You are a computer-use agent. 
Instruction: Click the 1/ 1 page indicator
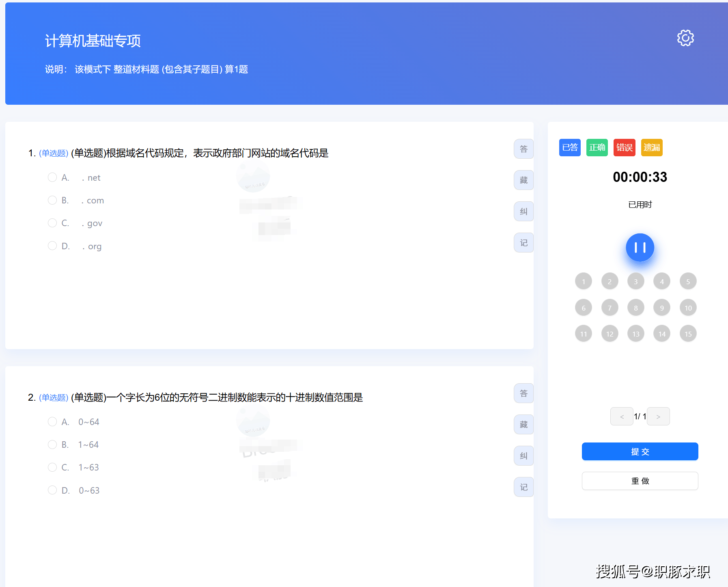tap(640, 417)
